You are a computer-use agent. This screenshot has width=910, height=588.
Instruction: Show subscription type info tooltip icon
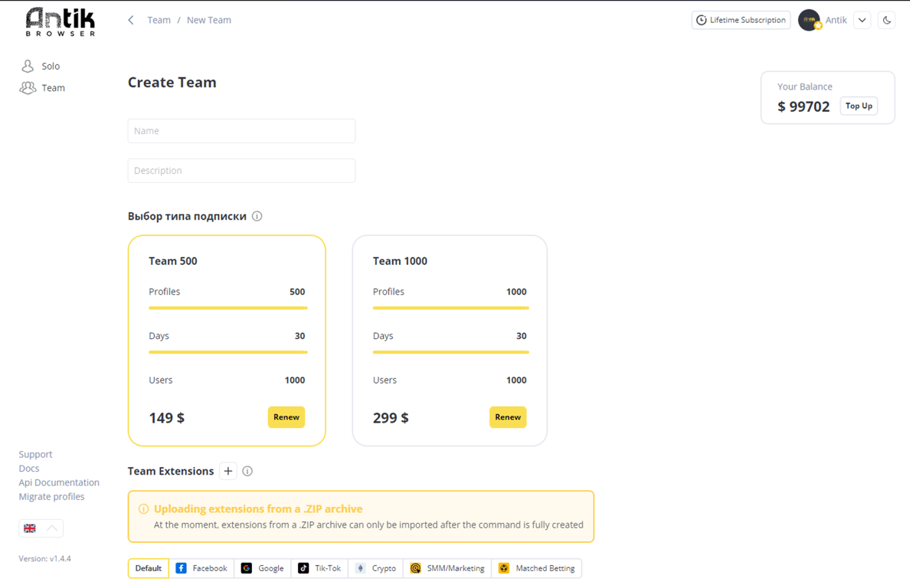click(257, 217)
